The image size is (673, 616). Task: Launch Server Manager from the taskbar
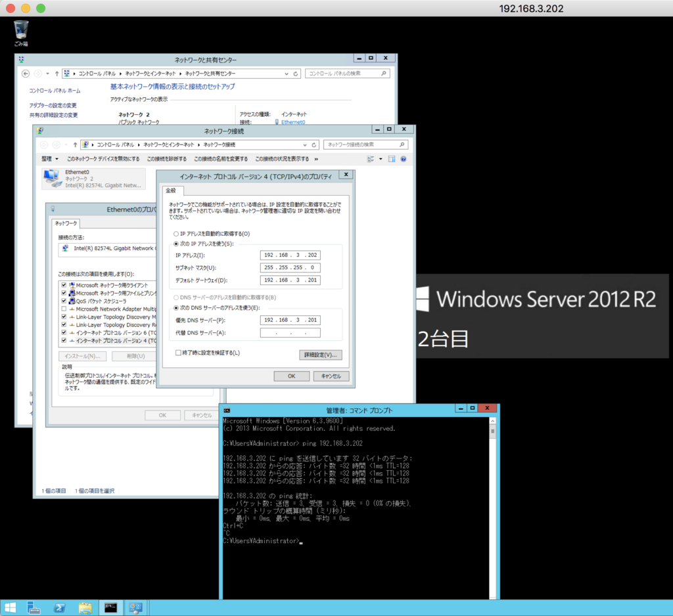click(34, 607)
